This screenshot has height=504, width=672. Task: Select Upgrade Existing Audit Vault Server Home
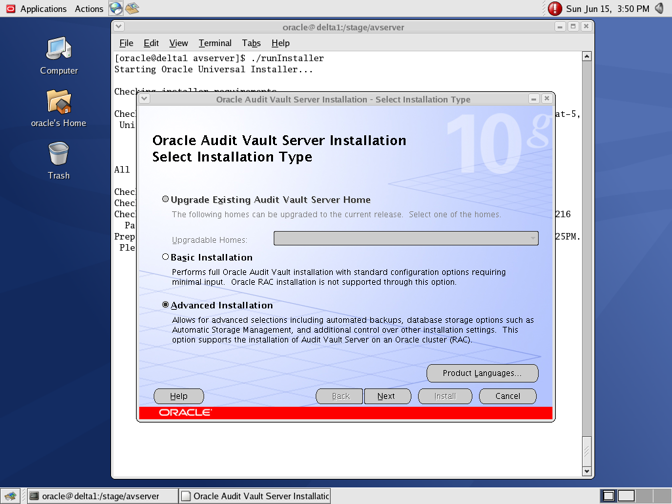[165, 199]
